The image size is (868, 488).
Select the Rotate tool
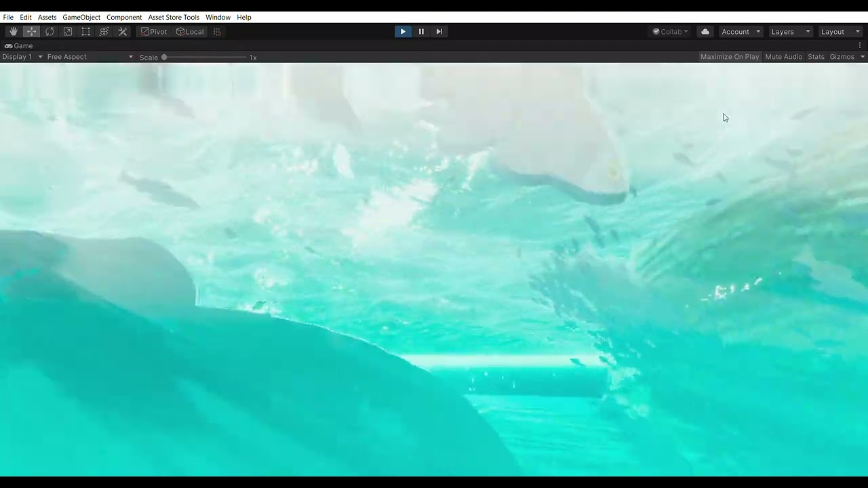point(50,32)
